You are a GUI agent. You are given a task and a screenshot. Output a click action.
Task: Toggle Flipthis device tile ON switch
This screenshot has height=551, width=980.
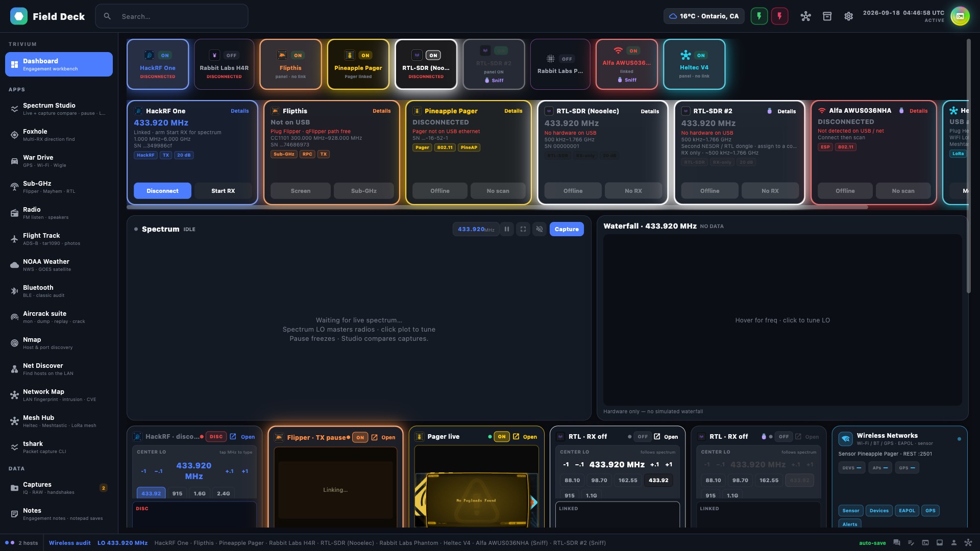click(x=298, y=55)
